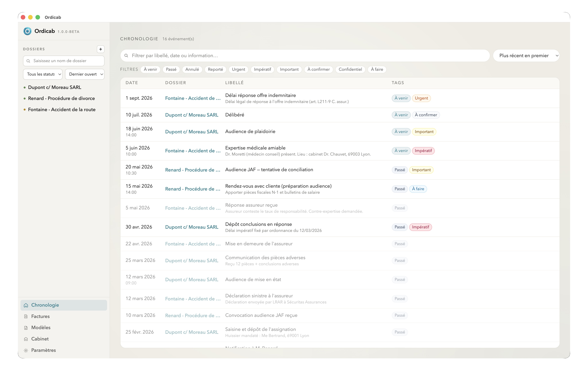
Task: Click the Impératif tag on Dépôt conclusions row
Action: point(421,227)
